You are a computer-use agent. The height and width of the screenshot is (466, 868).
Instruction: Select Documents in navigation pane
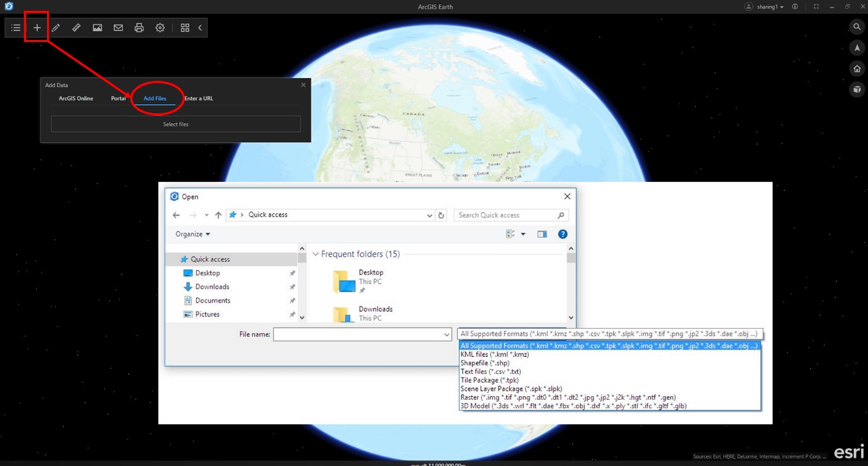click(213, 301)
